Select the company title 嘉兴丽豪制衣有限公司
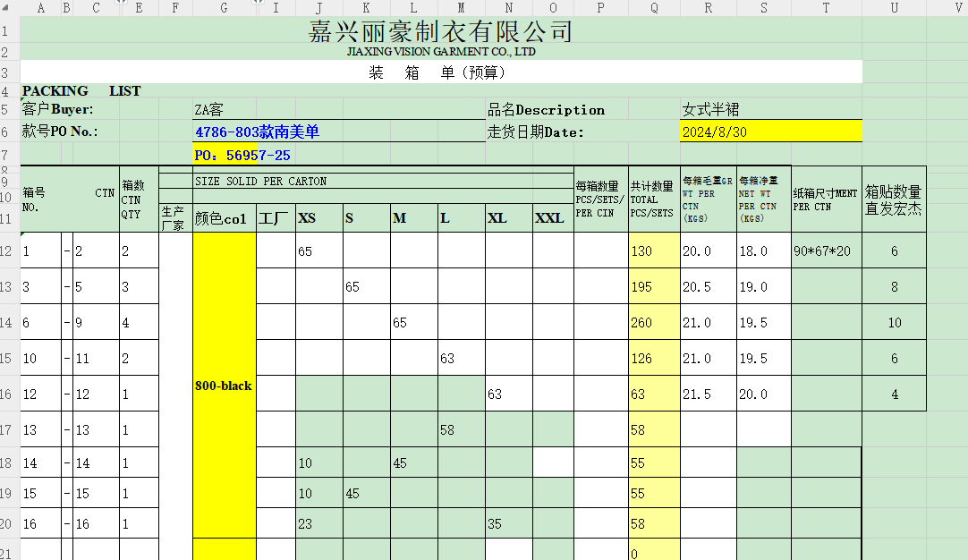This screenshot has width=968, height=560. [440, 31]
